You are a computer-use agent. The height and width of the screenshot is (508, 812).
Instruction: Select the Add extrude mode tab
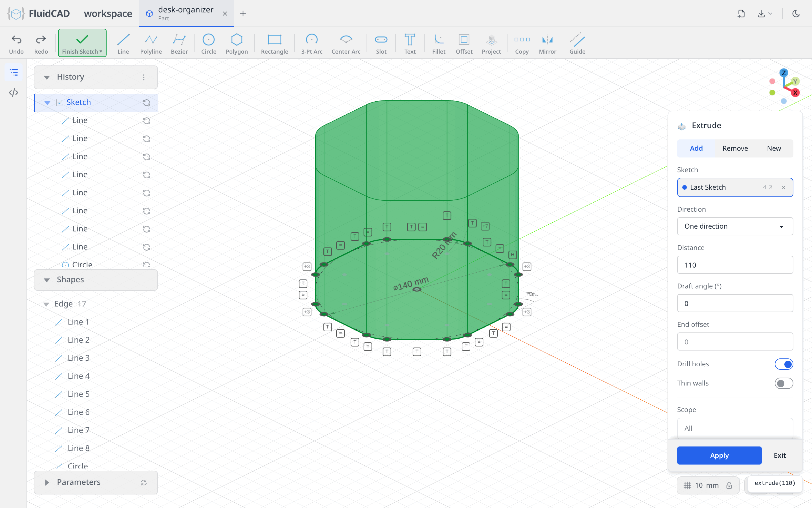click(x=696, y=148)
